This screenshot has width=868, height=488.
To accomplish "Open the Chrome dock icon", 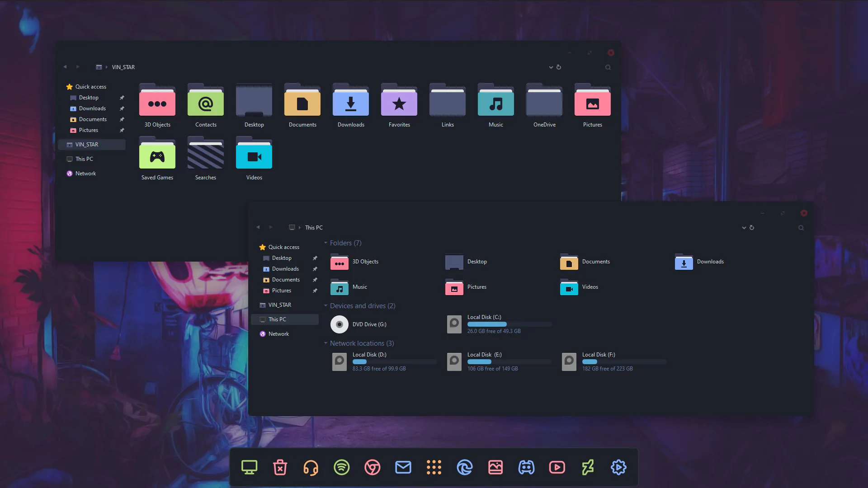I will tap(372, 467).
